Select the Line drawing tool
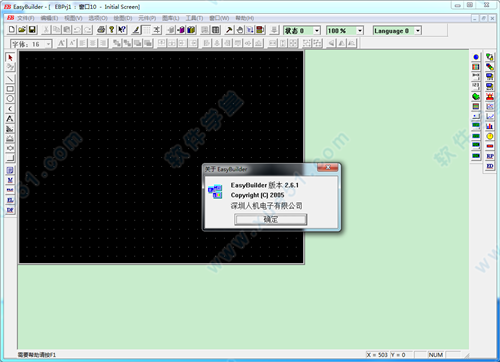The height and width of the screenshot is (362, 500). click(x=10, y=79)
